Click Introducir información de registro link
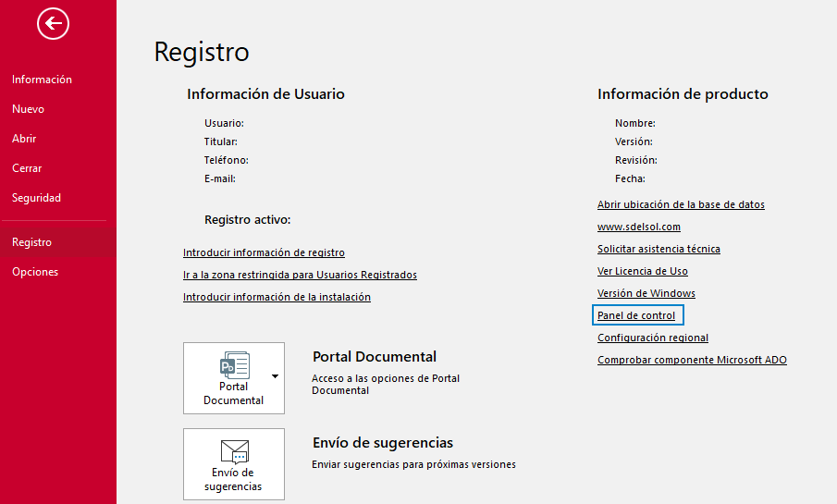837x504 pixels. pos(264,252)
